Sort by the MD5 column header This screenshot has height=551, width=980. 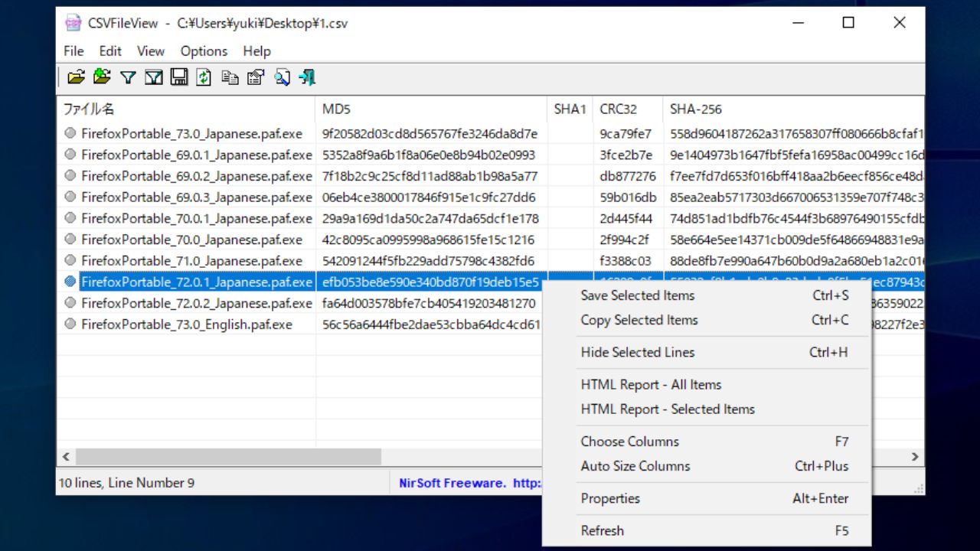pos(431,109)
